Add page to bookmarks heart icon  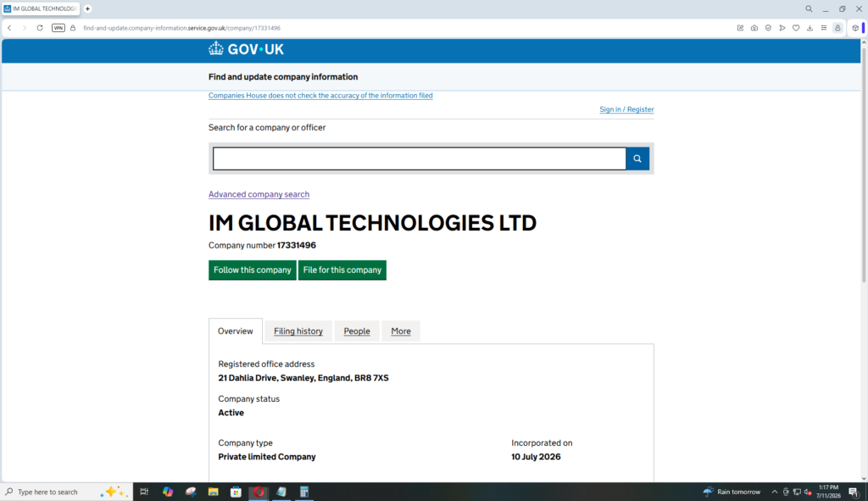pos(796,28)
